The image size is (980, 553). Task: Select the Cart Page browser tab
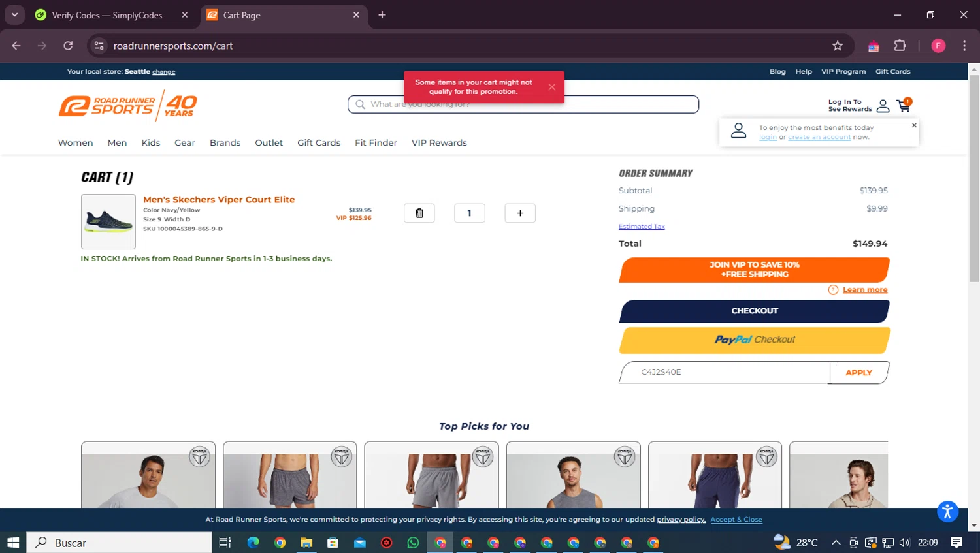pyautogui.click(x=284, y=15)
